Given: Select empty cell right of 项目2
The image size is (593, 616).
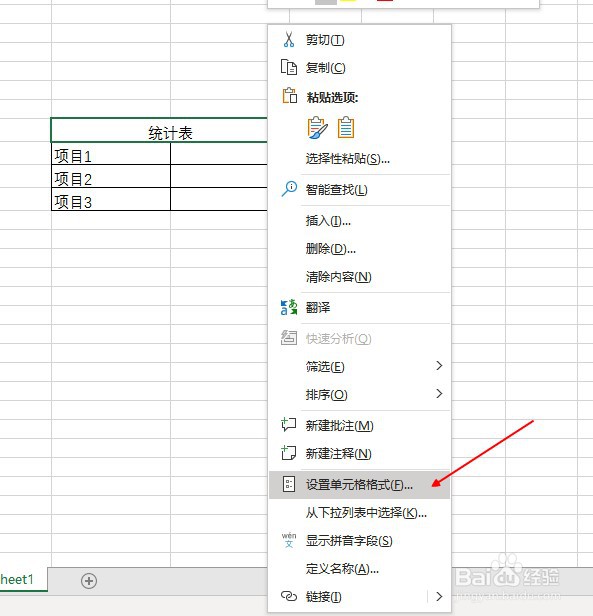Looking at the screenshot, I should pyautogui.click(x=219, y=176).
